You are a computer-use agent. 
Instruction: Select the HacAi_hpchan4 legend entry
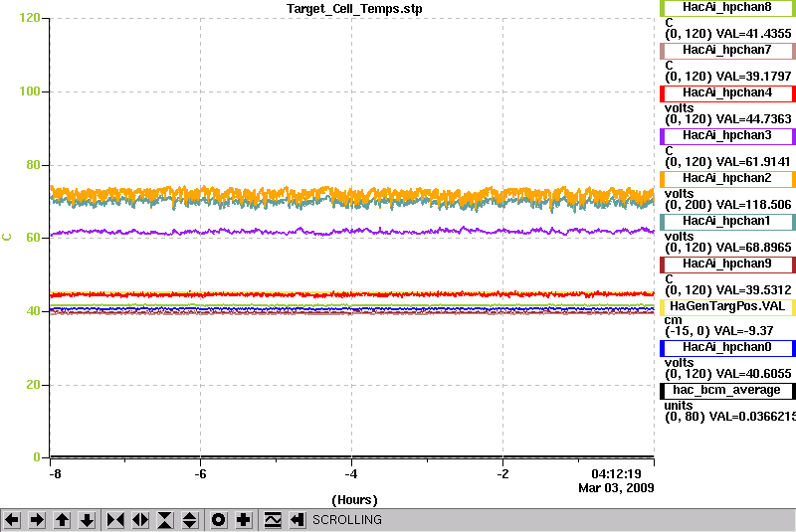tap(727, 93)
